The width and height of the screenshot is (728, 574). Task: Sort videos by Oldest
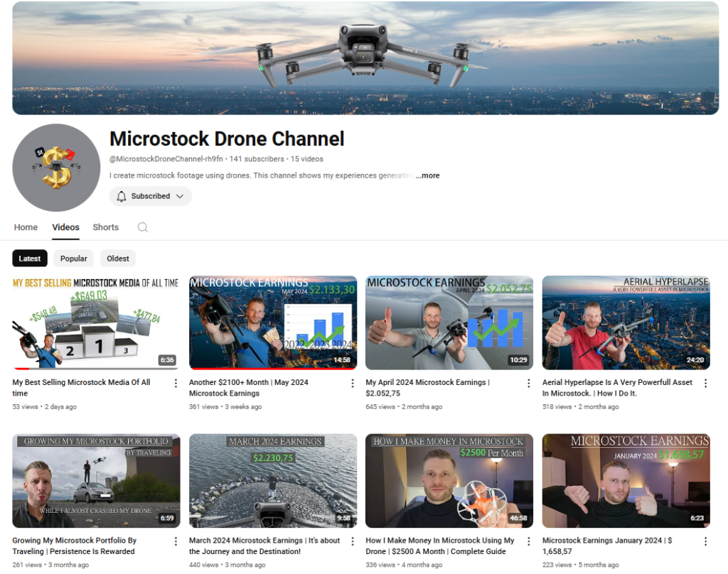118,259
